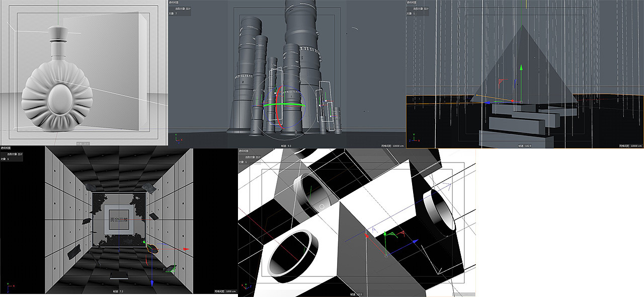The height and width of the screenshot is (297, 644).
Task: Click the 透视视图 label in the pyramid viewport
Action: click(x=413, y=2)
